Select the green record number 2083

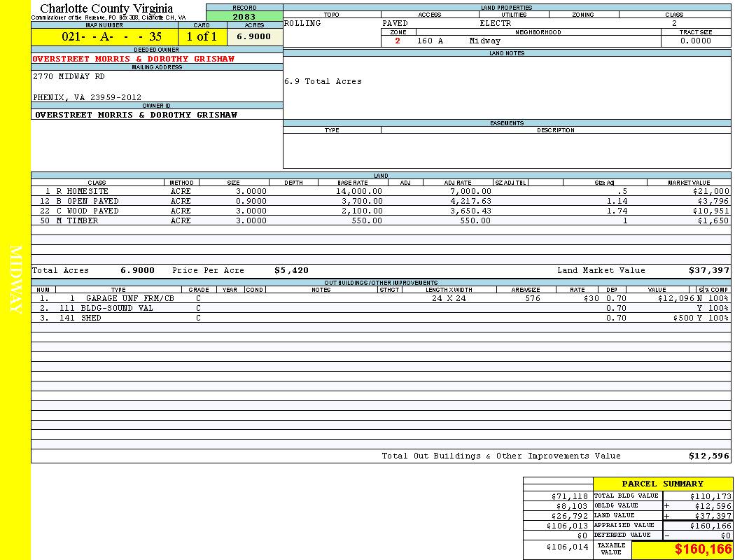tap(244, 17)
